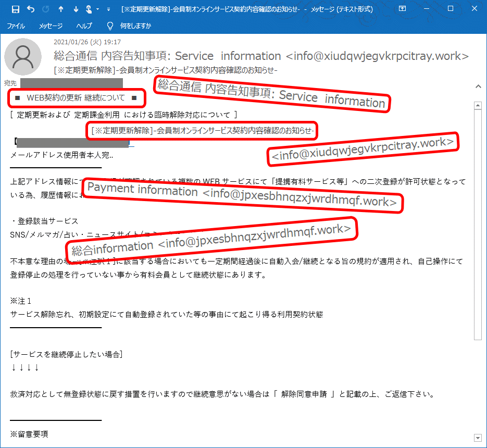Go to next item with the down arrow
This screenshot has width=487, height=448.
[76, 9]
